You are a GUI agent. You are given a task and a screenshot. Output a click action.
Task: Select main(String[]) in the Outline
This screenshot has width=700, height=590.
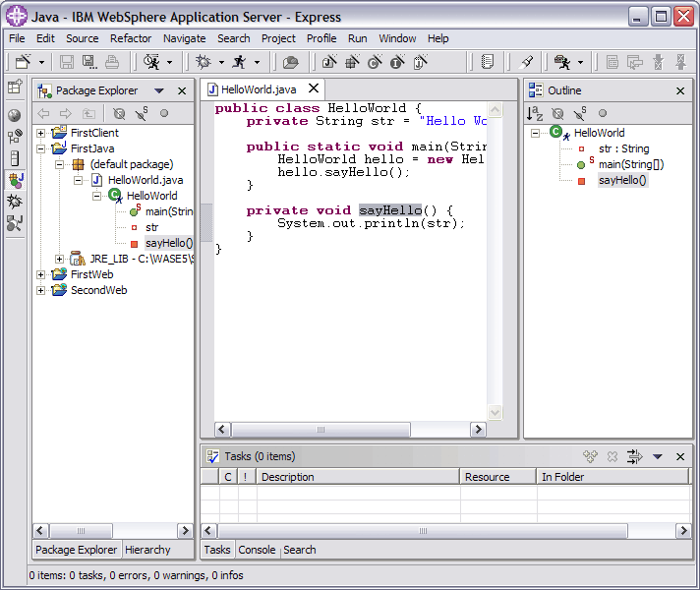631,165
